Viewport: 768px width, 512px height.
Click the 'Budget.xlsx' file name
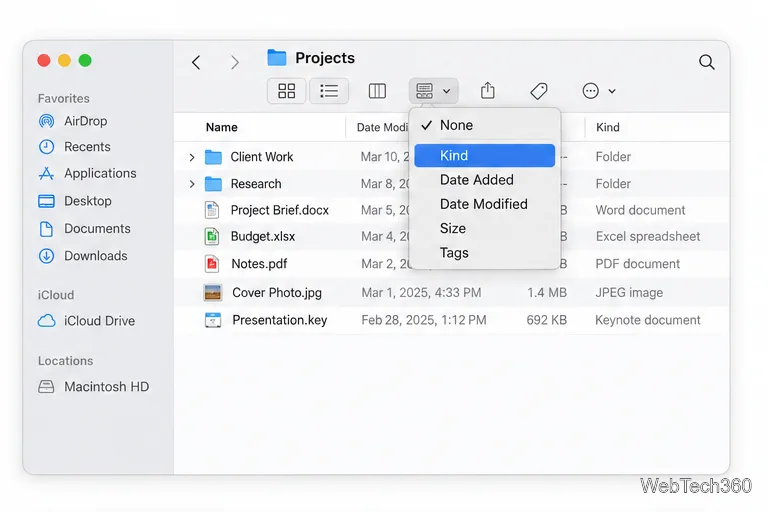coord(263,237)
